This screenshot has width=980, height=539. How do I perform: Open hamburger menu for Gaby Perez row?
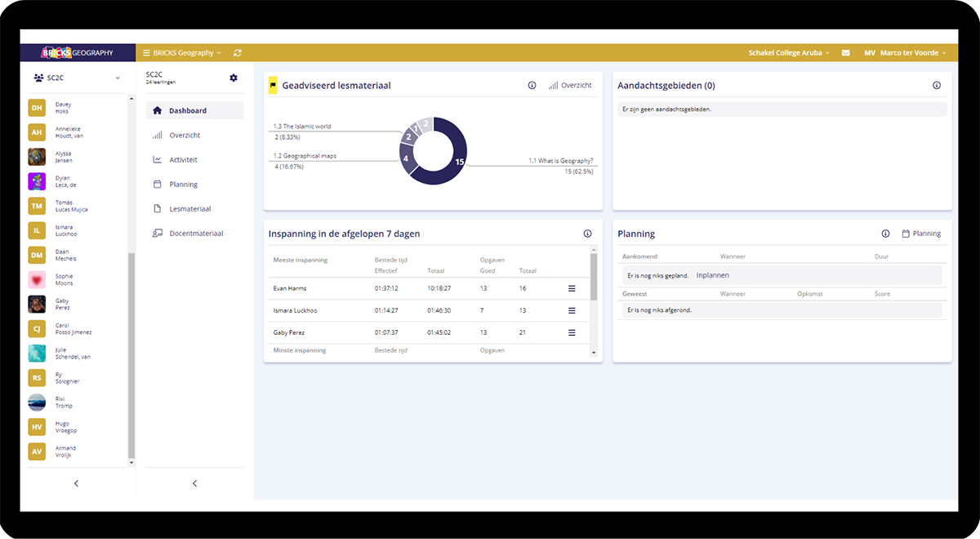[572, 332]
